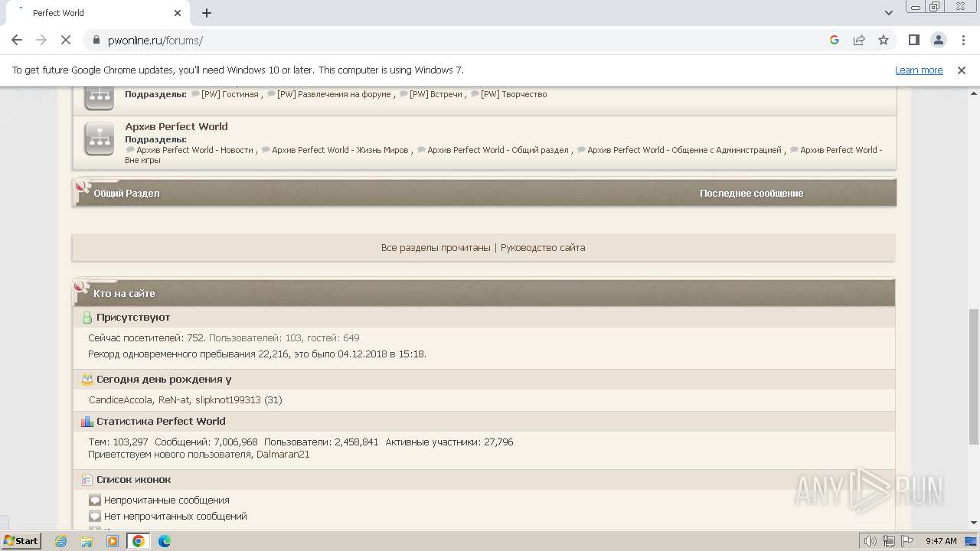
Task: Close the Perfect World tab
Action: tap(178, 13)
